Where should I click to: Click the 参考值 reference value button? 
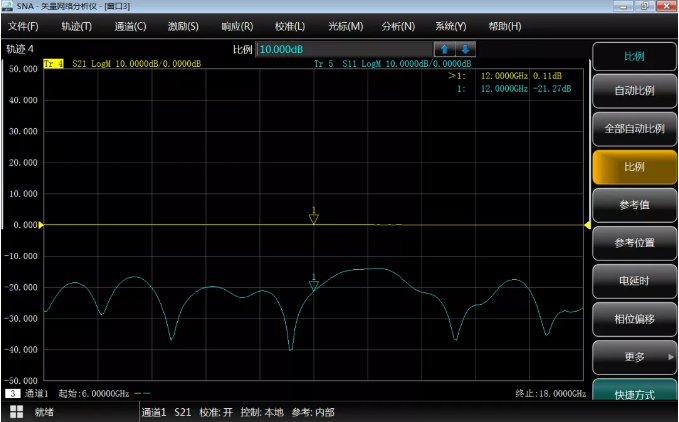click(x=634, y=205)
